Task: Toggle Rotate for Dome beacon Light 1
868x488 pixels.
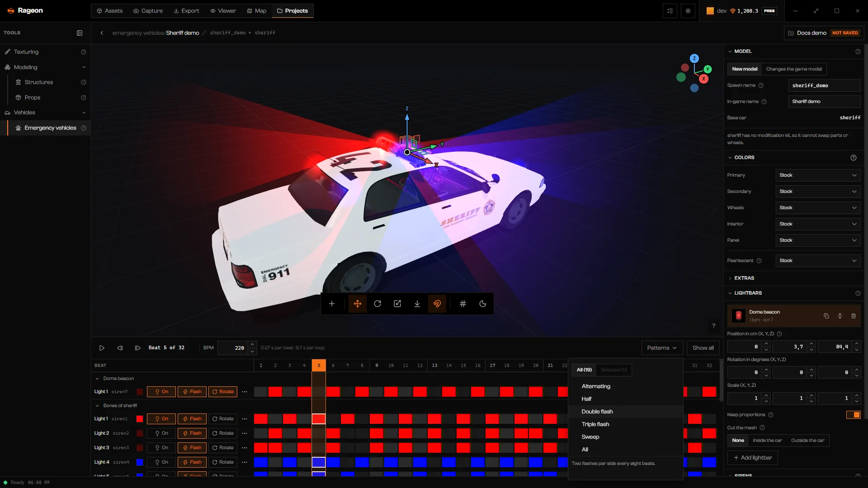Action: click(x=223, y=392)
